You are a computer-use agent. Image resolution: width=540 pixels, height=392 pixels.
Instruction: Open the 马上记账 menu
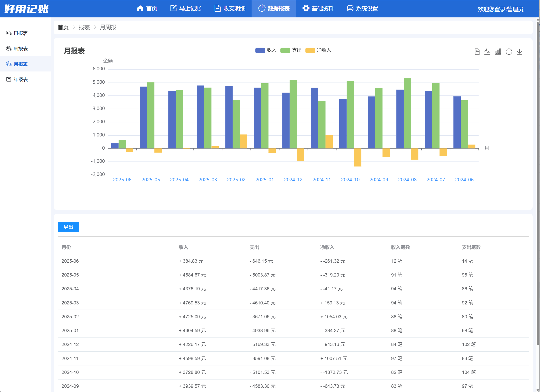click(186, 8)
